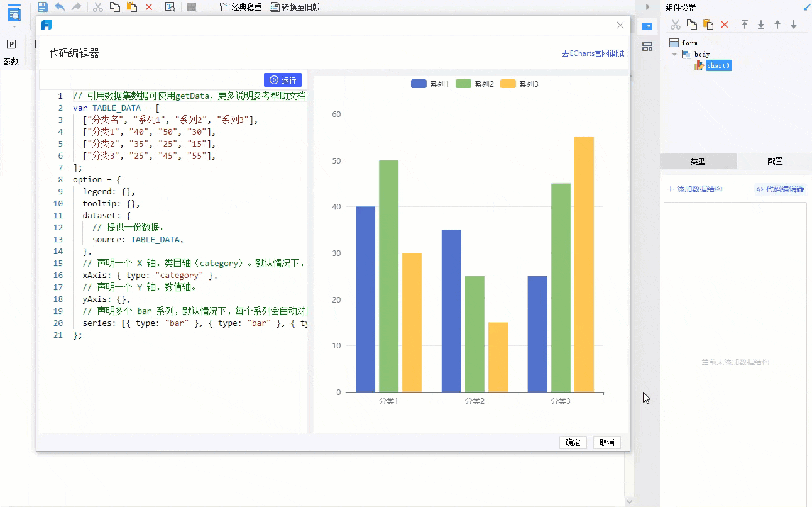
Task: Close the code editor dialog
Action: (x=620, y=25)
